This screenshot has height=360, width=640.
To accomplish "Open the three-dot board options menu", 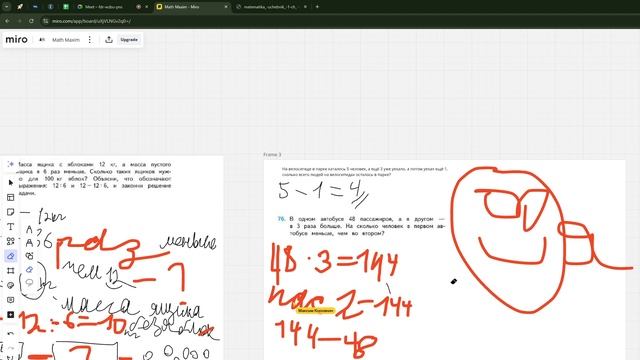I will (90, 40).
